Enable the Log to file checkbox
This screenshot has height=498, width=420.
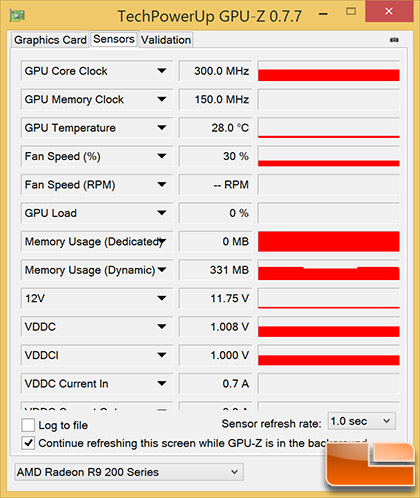[28, 425]
